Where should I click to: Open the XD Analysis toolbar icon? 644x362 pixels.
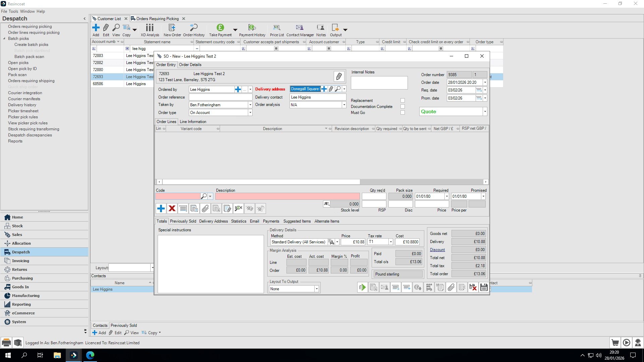150,30
